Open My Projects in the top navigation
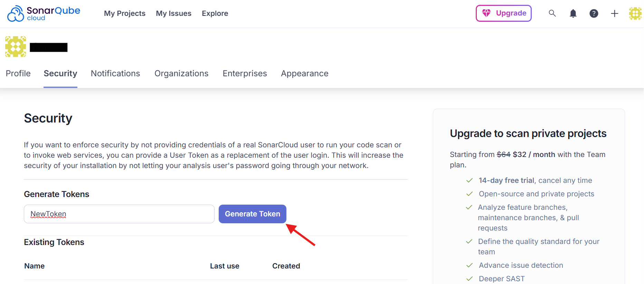Image resolution: width=644 pixels, height=284 pixels. pos(125,13)
